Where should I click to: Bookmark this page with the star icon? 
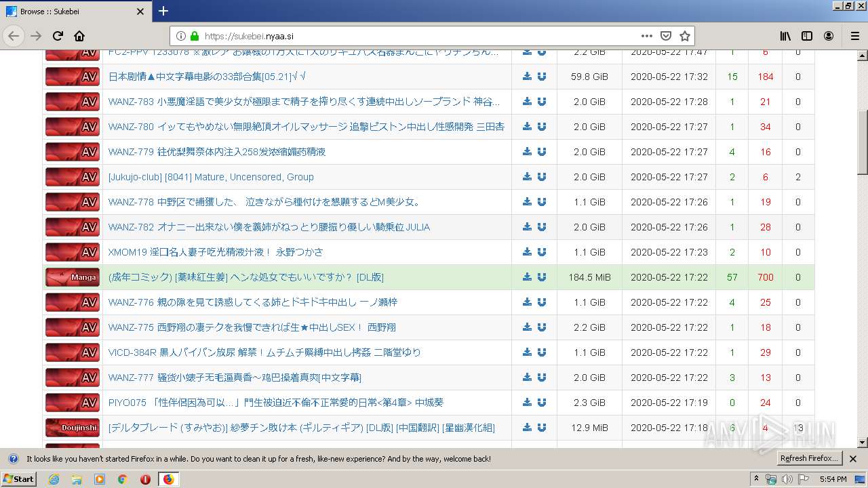pyautogui.click(x=685, y=36)
